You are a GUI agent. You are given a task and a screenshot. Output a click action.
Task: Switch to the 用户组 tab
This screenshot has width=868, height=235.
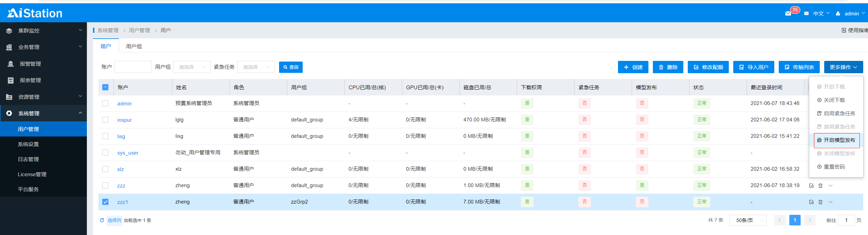pyautogui.click(x=134, y=46)
